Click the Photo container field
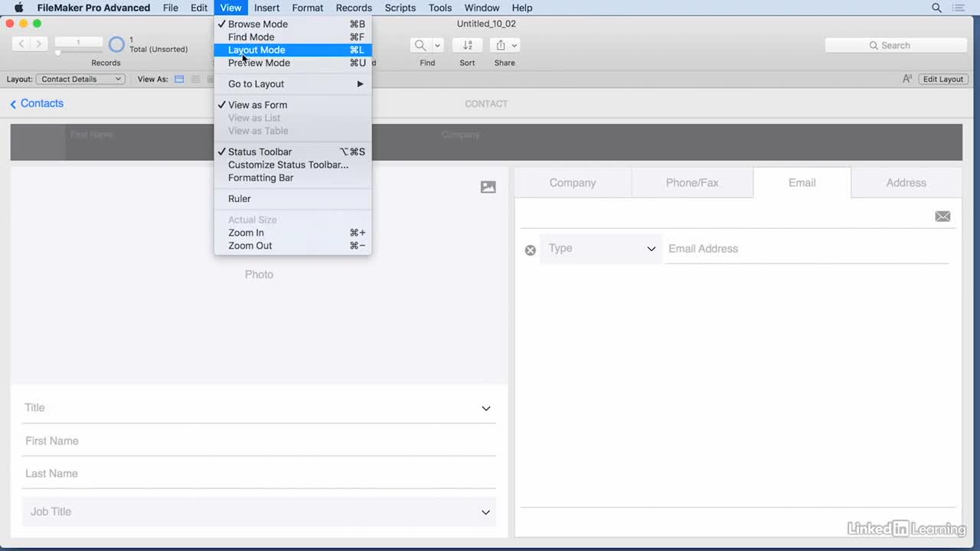 259,275
